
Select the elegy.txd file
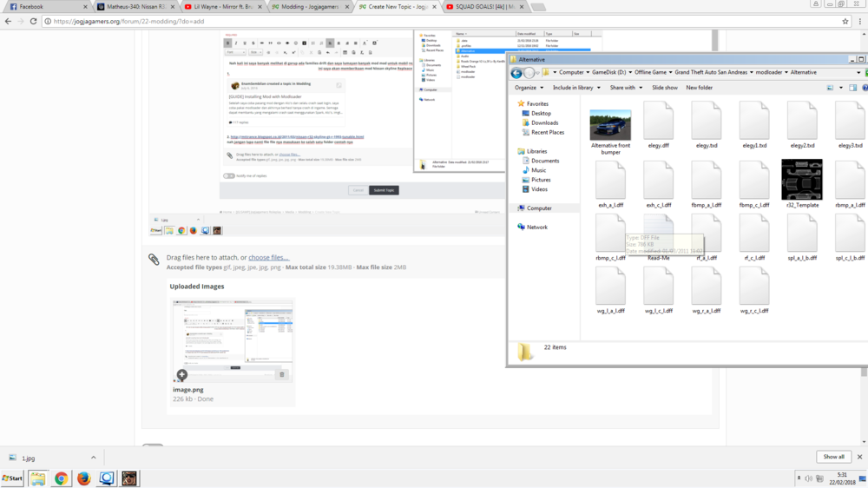pos(707,126)
